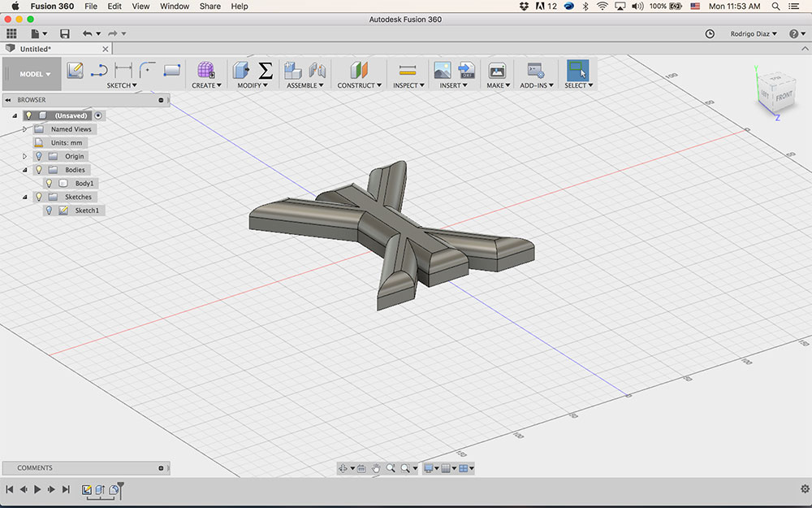Open the Help question mark menu

coord(794,33)
